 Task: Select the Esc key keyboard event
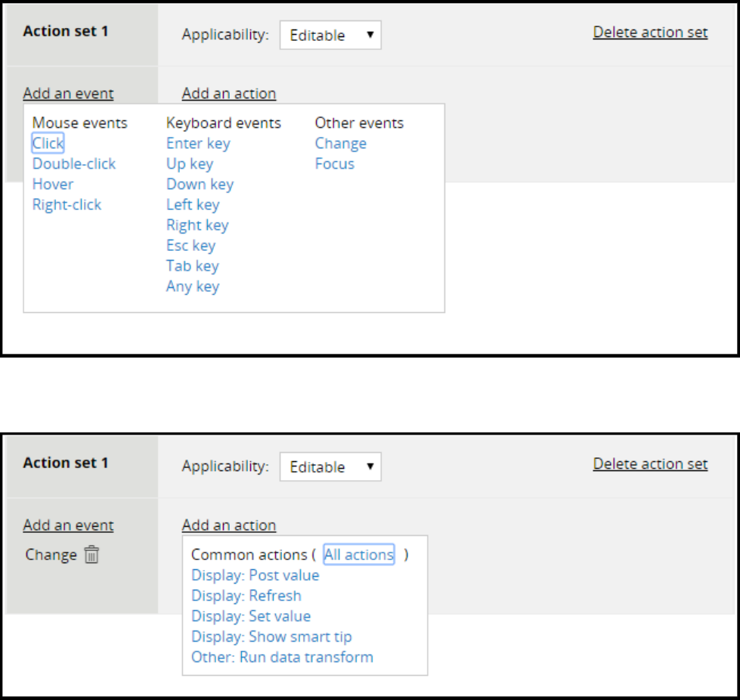coord(190,246)
